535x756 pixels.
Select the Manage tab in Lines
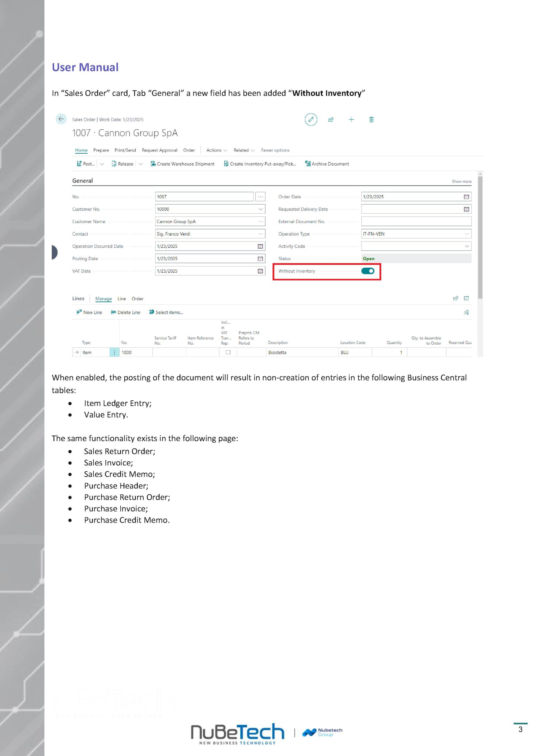(x=103, y=299)
